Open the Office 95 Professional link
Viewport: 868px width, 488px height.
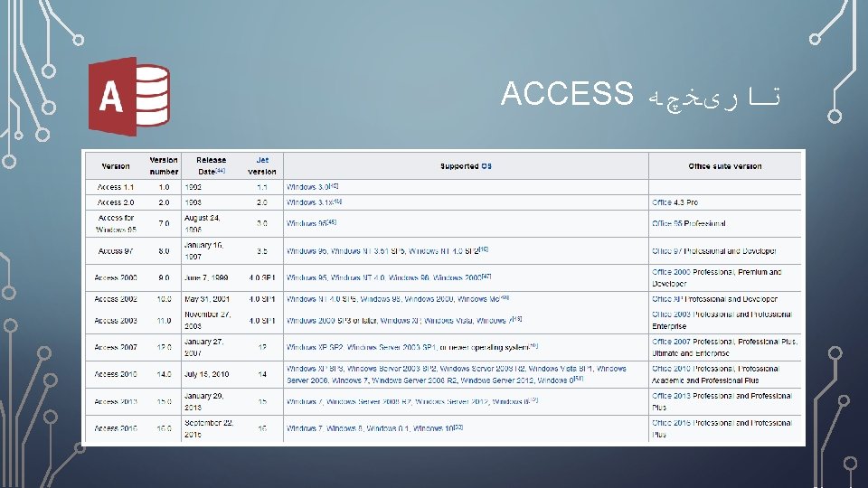[689, 223]
